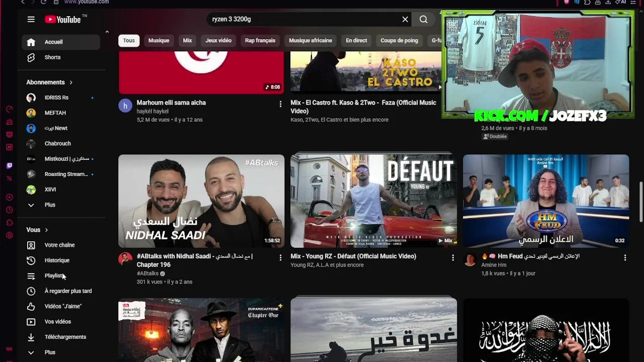Open options menu for Hm Feud video
This screenshot has width=644, height=362.
click(x=625, y=257)
